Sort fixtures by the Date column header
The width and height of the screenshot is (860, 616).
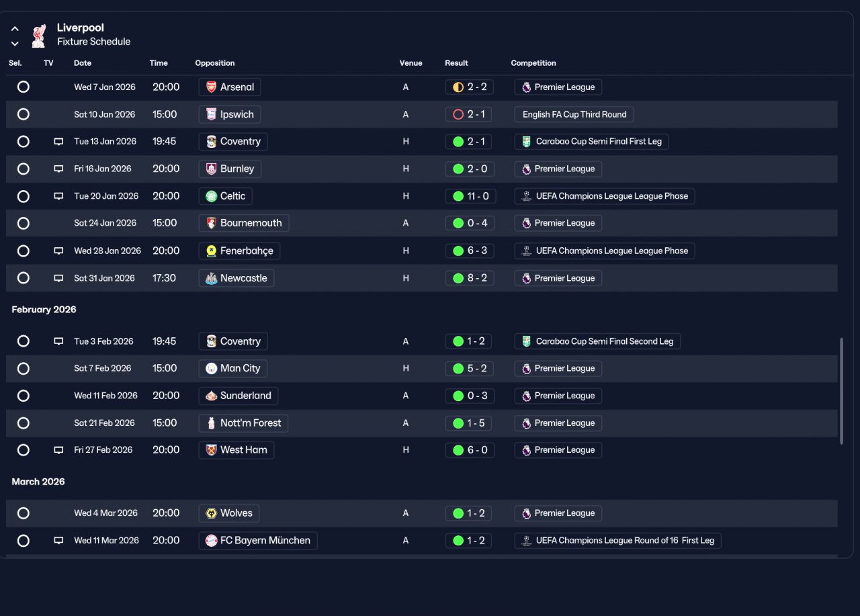coord(83,63)
